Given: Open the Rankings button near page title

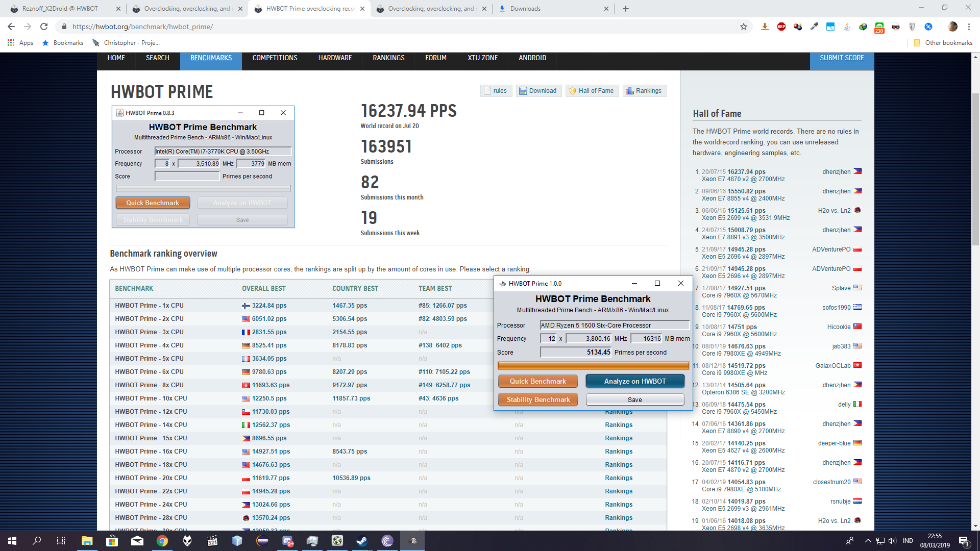Looking at the screenshot, I should (x=644, y=91).
